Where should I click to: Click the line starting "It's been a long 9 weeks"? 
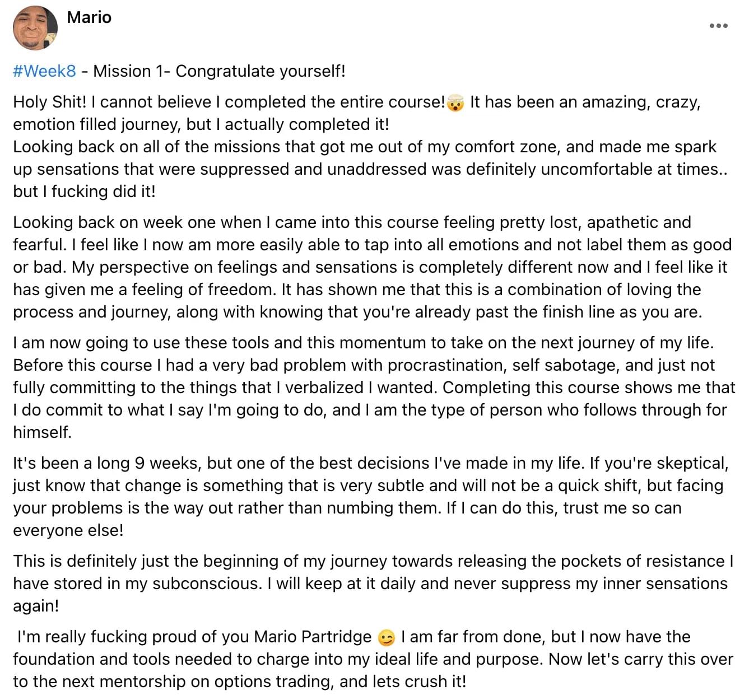pyautogui.click(x=370, y=463)
